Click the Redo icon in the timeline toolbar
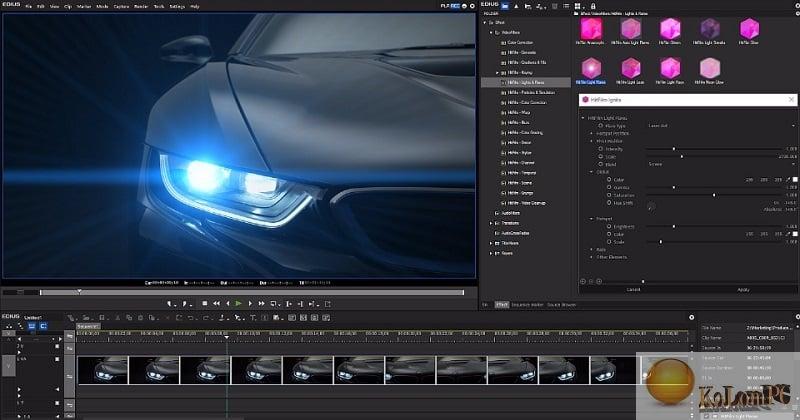 [x=206, y=317]
